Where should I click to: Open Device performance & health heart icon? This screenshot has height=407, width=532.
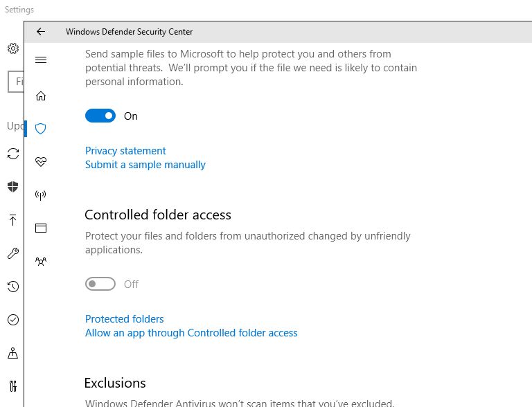click(x=41, y=162)
